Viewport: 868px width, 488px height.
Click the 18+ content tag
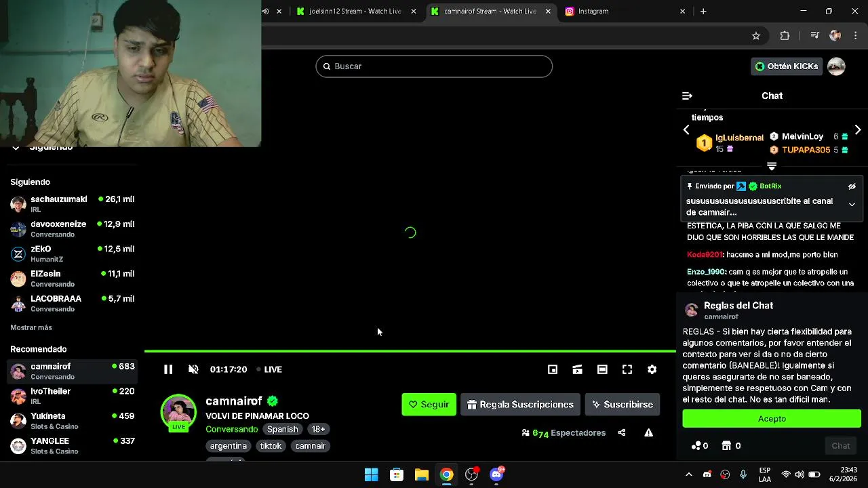[318, 429]
